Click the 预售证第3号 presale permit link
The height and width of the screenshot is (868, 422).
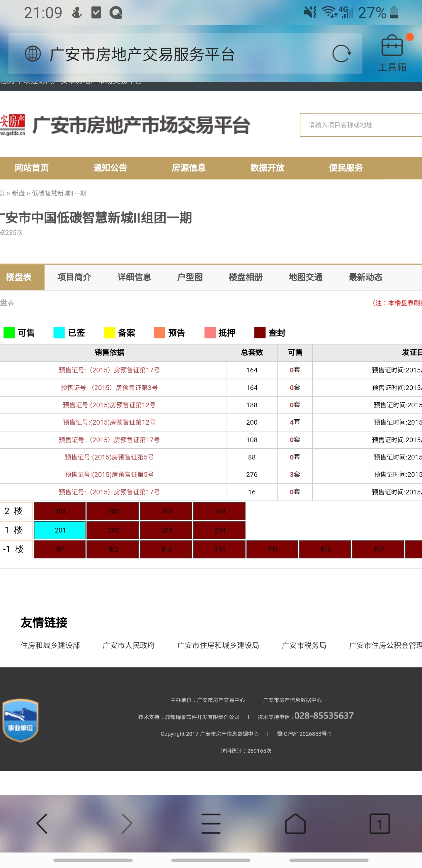(x=109, y=387)
